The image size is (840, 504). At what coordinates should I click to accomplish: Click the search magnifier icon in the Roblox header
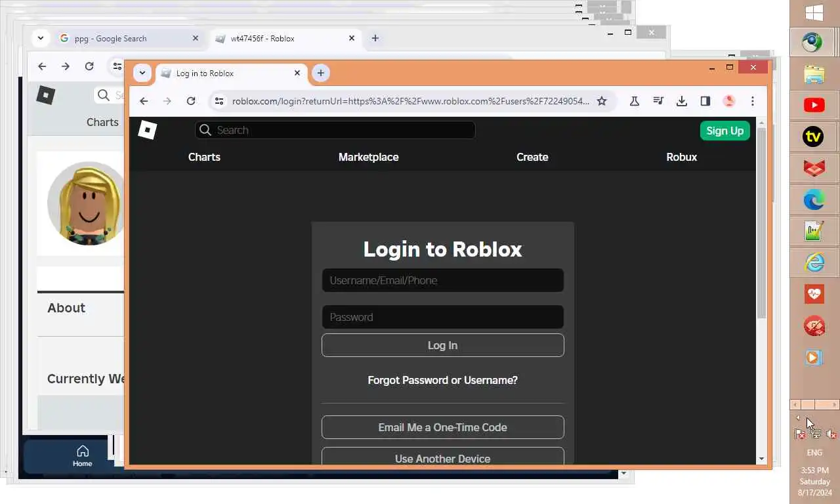point(205,130)
